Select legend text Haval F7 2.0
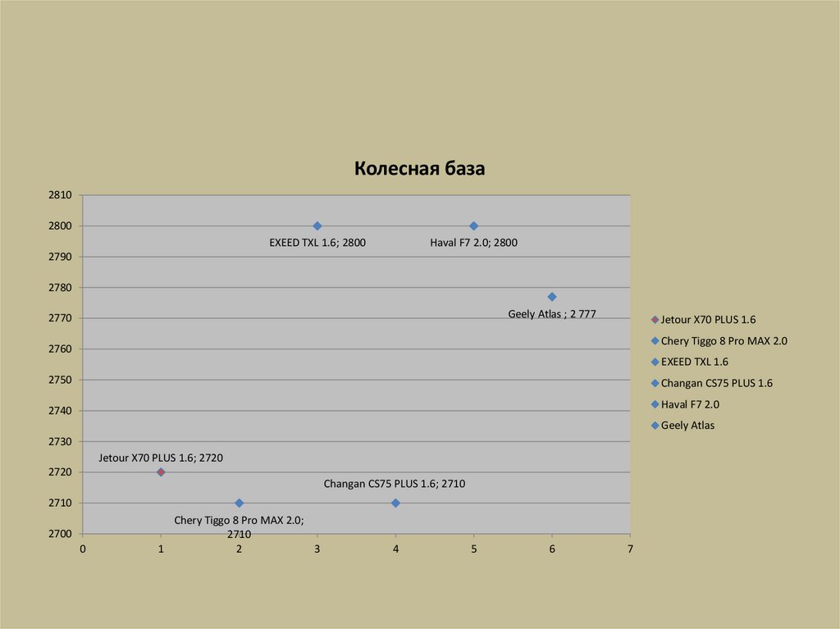 tap(690, 404)
